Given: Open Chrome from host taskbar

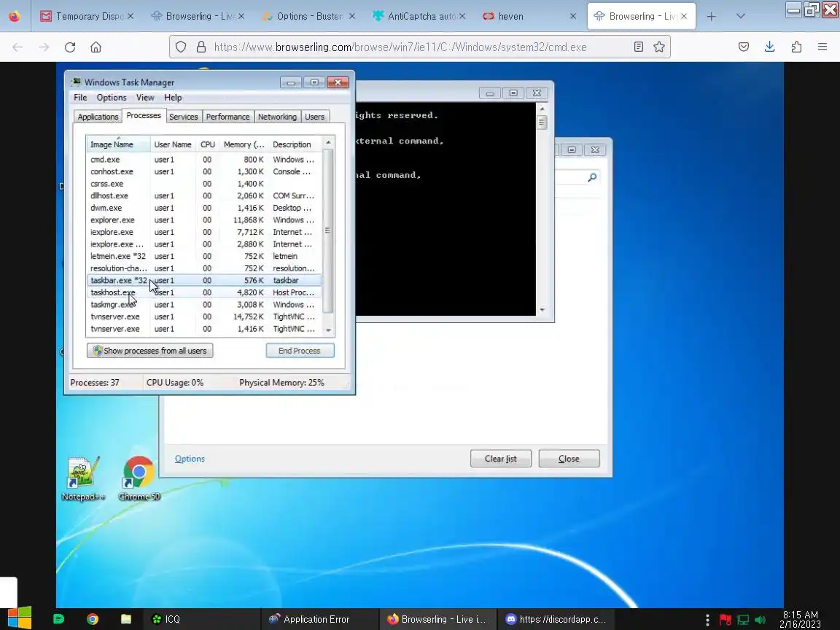Looking at the screenshot, I should 93,619.
